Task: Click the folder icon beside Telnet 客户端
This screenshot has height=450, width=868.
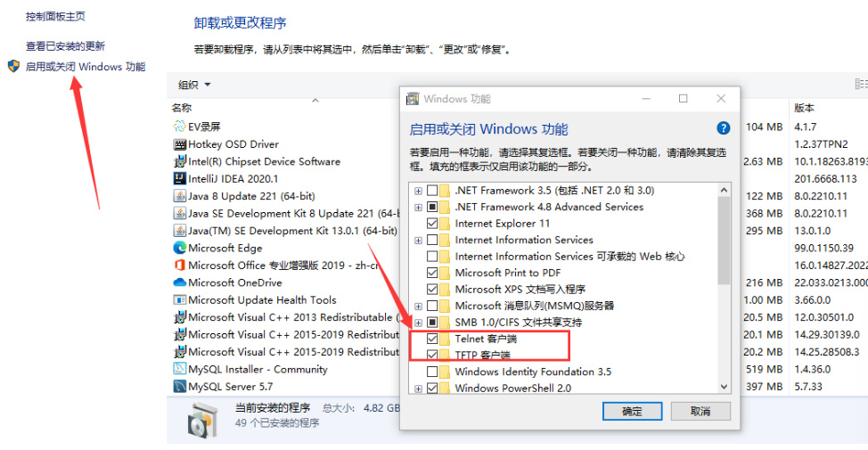Action: (445, 339)
